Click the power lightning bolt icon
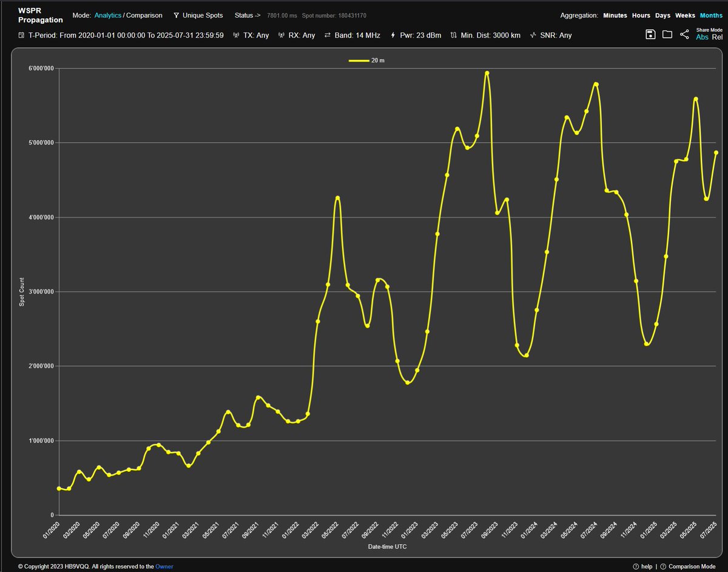The width and height of the screenshot is (728, 572). click(x=393, y=35)
